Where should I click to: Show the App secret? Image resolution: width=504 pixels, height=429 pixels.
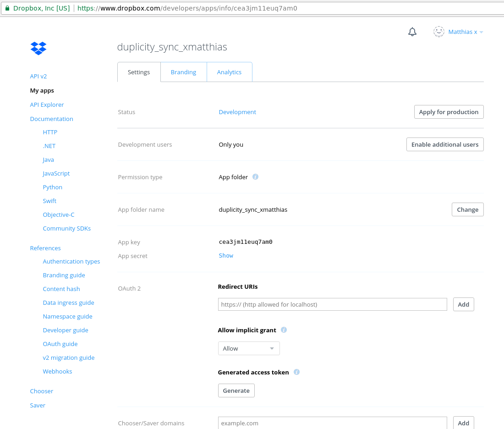click(x=226, y=255)
